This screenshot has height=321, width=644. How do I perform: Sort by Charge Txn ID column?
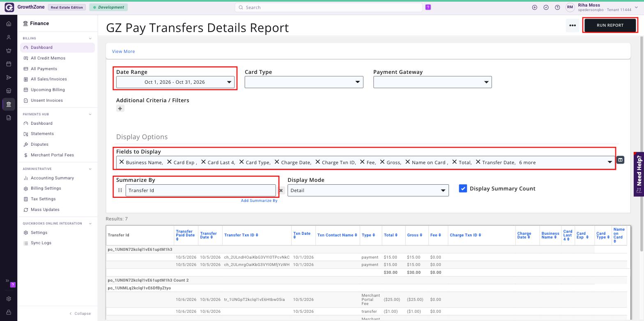tap(465, 235)
